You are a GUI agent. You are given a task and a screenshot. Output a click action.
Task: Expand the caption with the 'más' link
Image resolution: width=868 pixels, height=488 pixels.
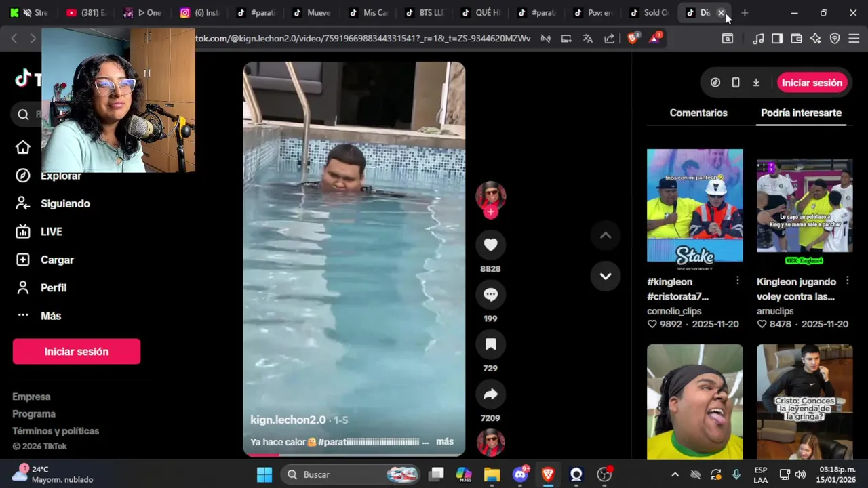click(x=445, y=441)
